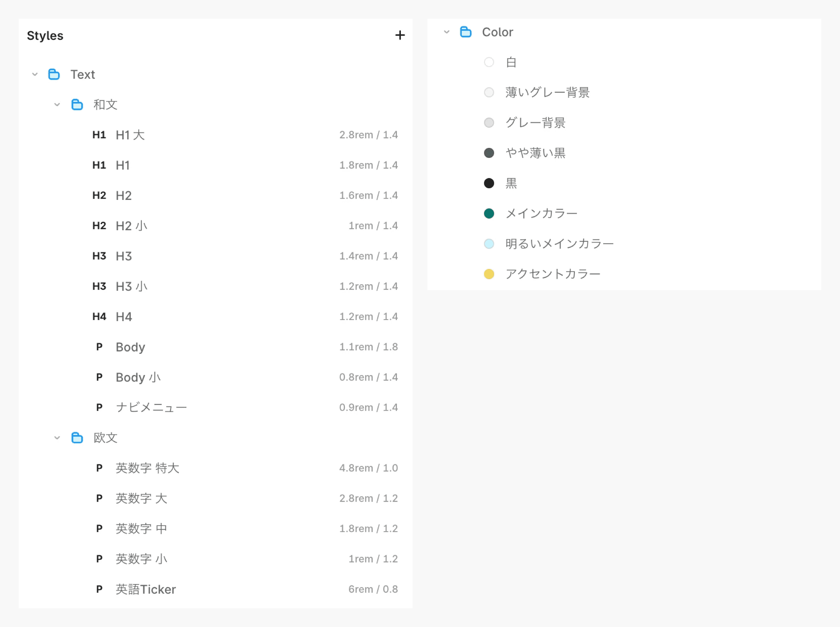
Task: Click the H1 tag icon of H1 大
Action: pyautogui.click(x=99, y=135)
